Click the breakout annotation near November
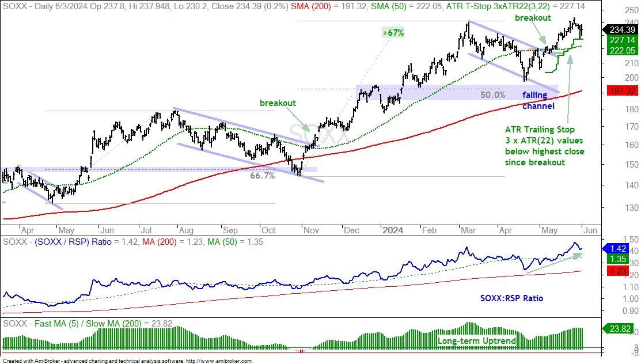Image resolution: width=641 pixels, height=364 pixels. coord(278,103)
